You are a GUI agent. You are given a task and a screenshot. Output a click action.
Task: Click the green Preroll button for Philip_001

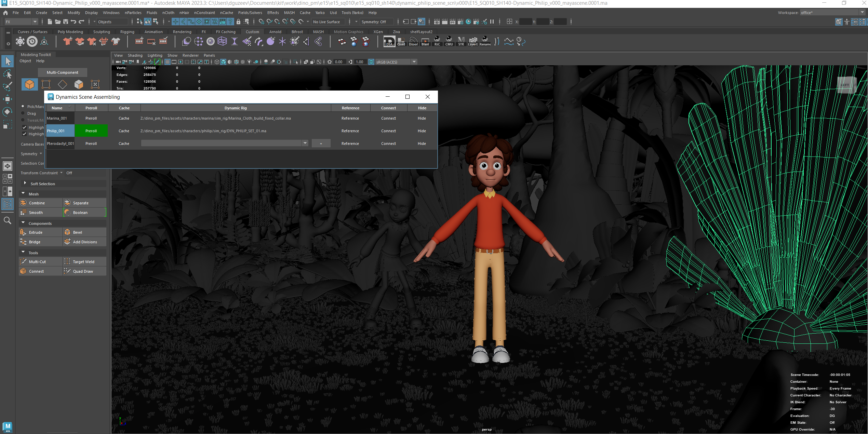tap(91, 131)
